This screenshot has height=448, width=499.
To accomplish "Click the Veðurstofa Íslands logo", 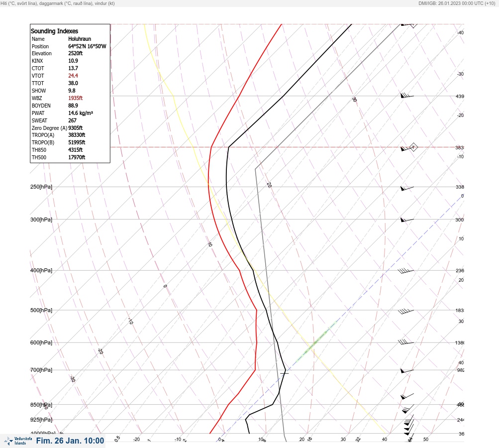I will [18, 441].
